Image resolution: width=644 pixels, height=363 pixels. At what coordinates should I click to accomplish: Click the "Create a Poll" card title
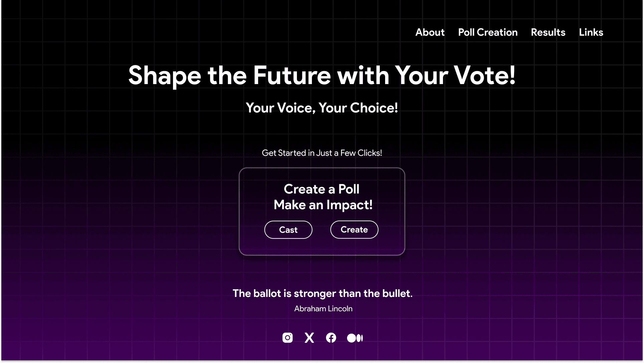coord(322,189)
